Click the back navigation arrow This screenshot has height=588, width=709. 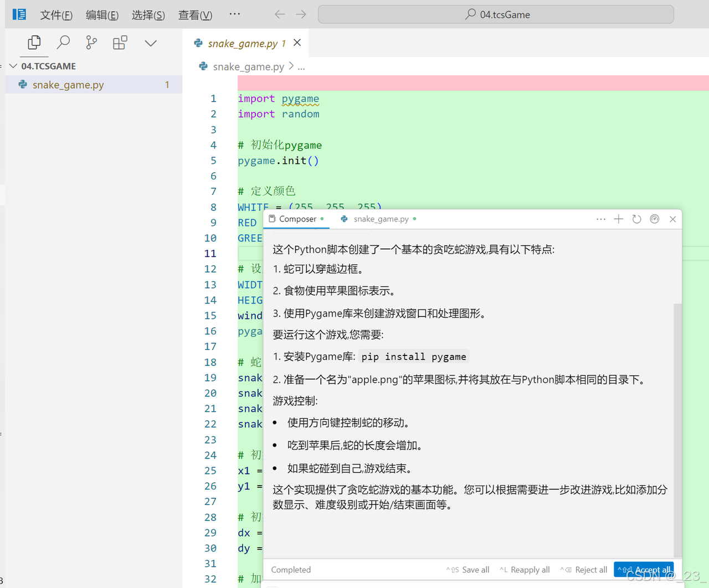[280, 14]
